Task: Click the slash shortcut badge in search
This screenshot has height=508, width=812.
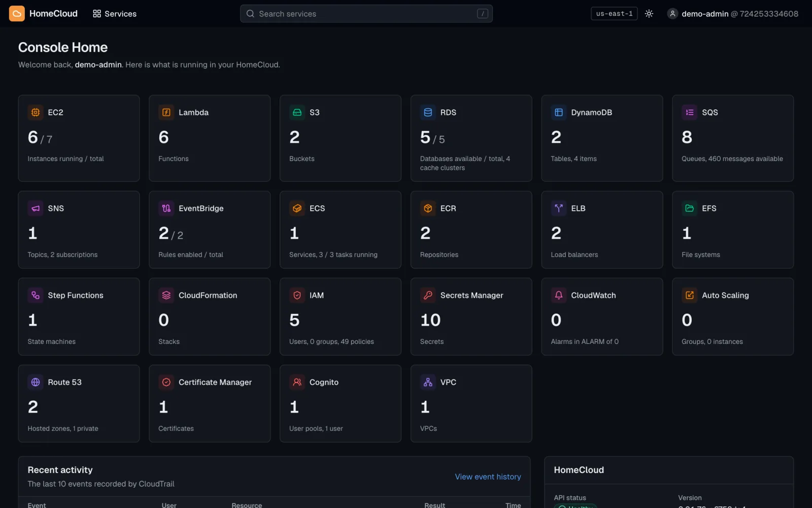Action: point(482,14)
